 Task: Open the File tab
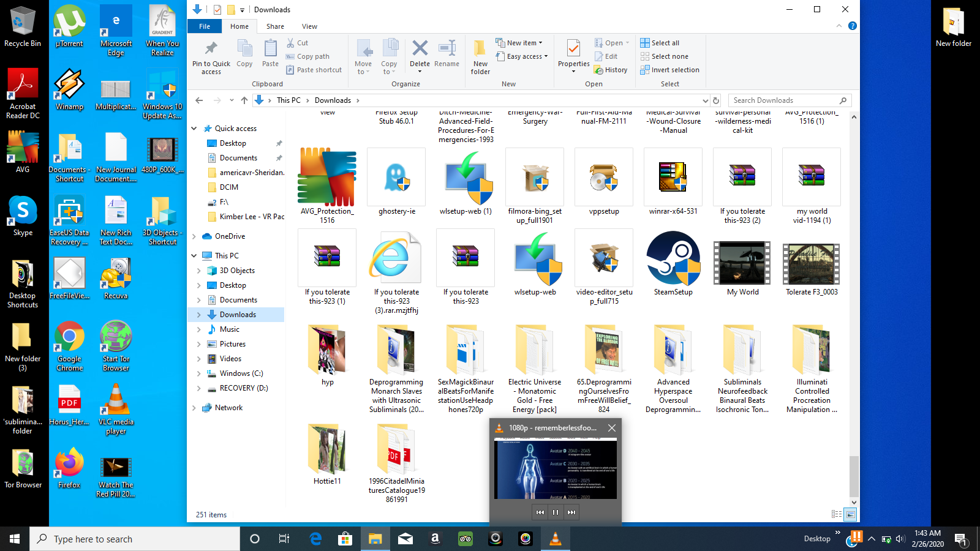(205, 26)
